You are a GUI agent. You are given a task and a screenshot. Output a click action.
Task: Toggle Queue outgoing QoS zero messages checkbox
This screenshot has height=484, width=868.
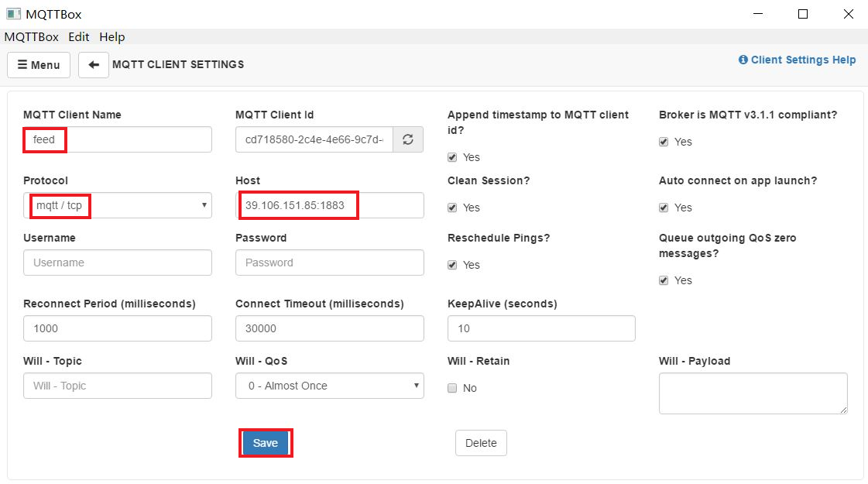(x=664, y=280)
